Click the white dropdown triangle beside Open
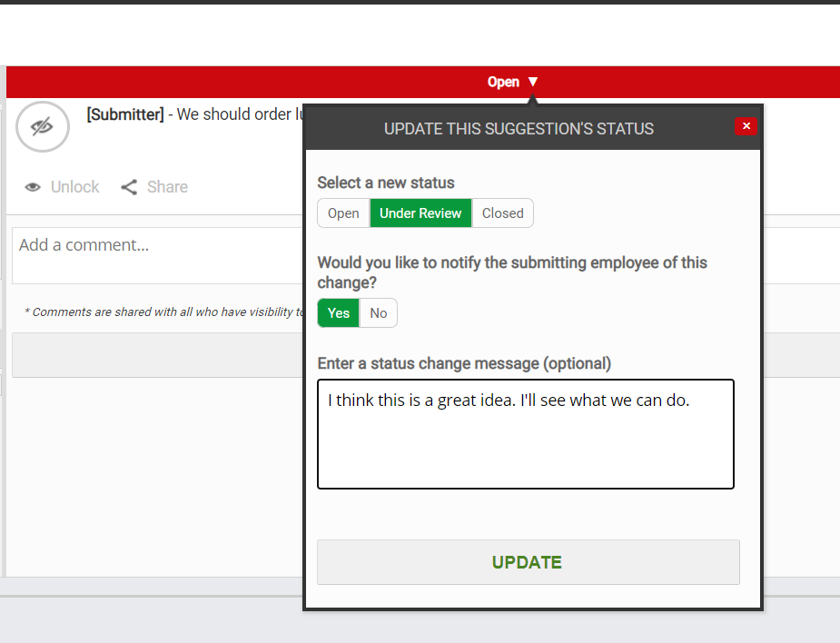This screenshot has height=643, width=840. [x=534, y=82]
